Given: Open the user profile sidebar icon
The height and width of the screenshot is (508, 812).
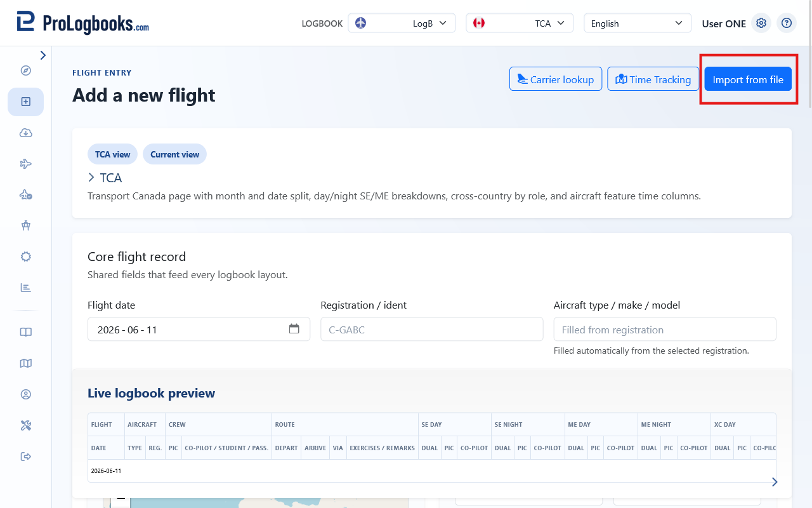Looking at the screenshot, I should [x=25, y=394].
